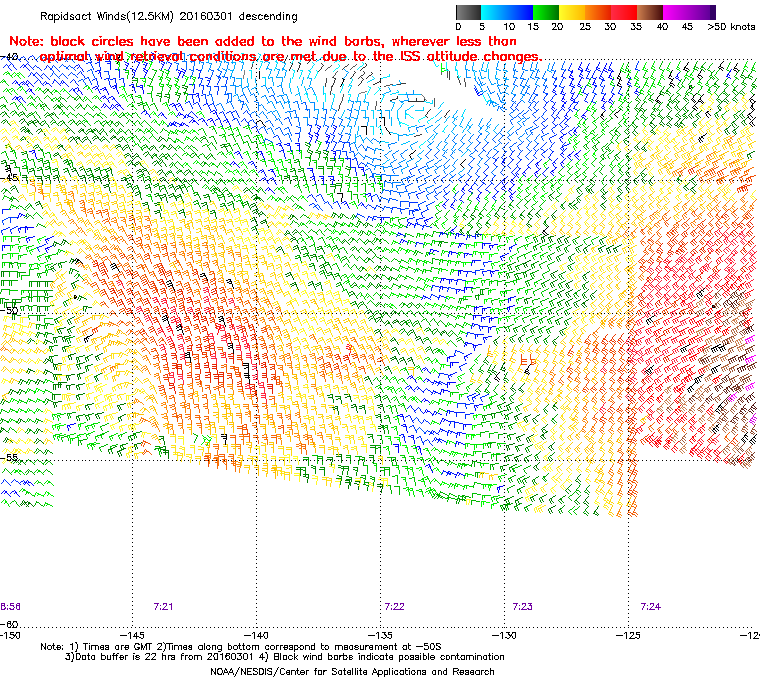
Task: Click the time marker '7:22'
Action: 394,607
